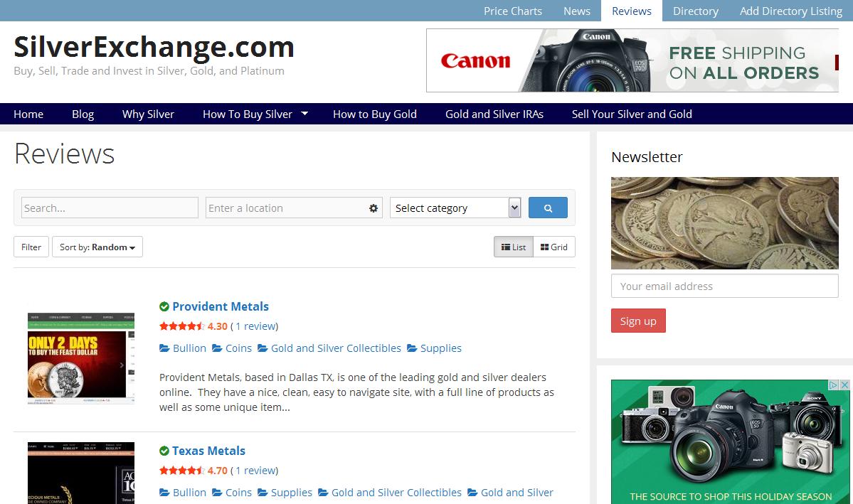This screenshot has width=853, height=504.
Task: Click 4.30 rating value text
Action: pyautogui.click(x=218, y=326)
